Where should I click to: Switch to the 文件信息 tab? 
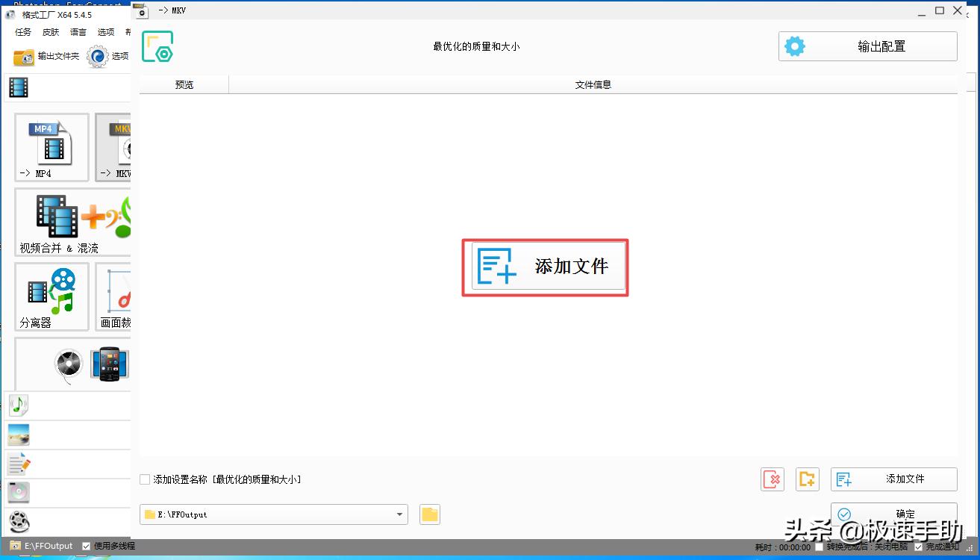tap(592, 84)
